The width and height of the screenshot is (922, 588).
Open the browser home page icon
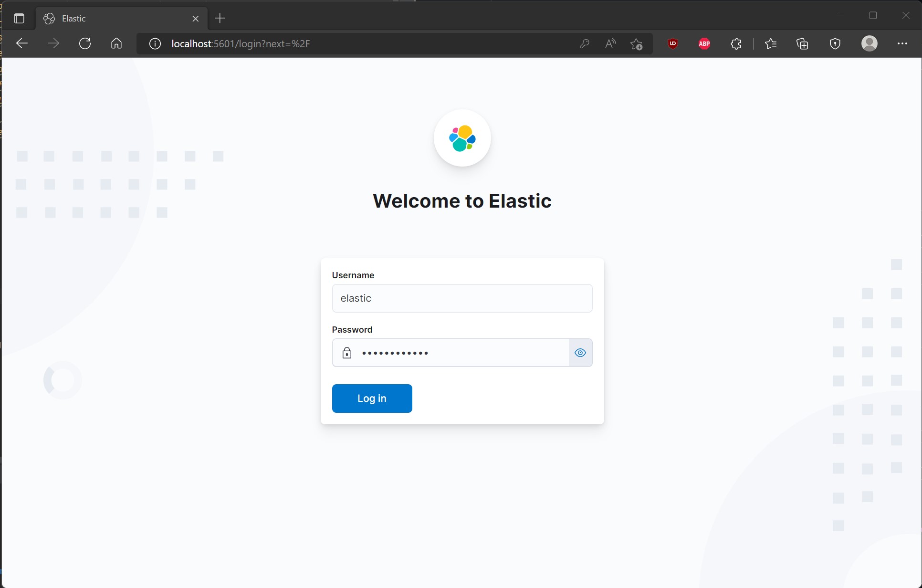point(116,44)
